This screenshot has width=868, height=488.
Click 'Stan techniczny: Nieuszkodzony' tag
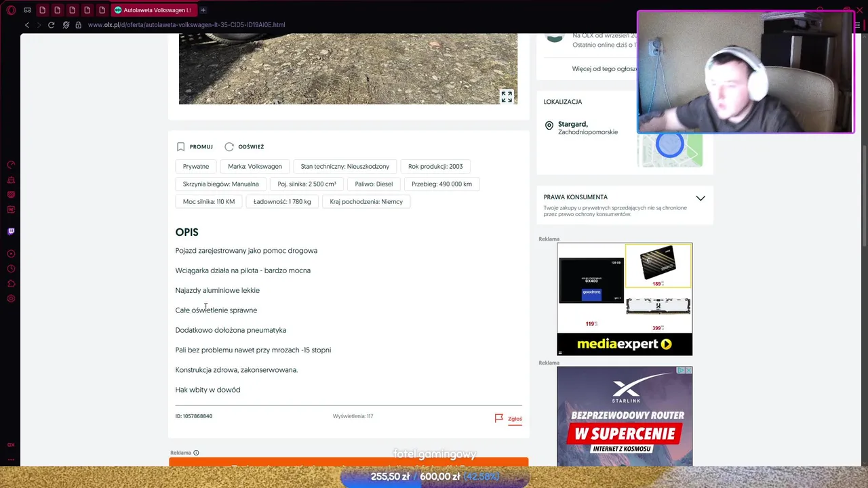coord(345,166)
